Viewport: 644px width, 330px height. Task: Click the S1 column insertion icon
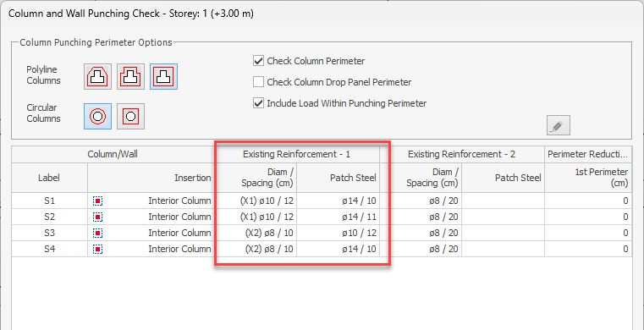tap(98, 201)
